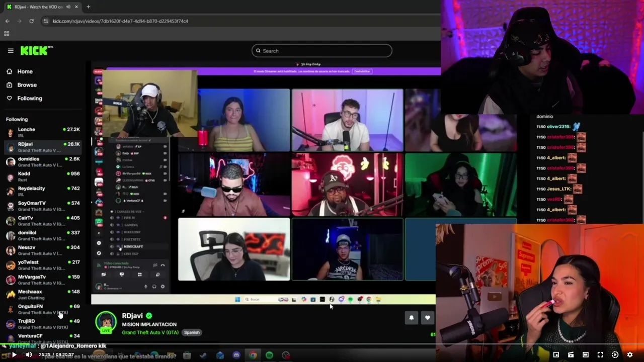Open Discord user settings gear
The height and width of the screenshot is (362, 644).
[163, 287]
